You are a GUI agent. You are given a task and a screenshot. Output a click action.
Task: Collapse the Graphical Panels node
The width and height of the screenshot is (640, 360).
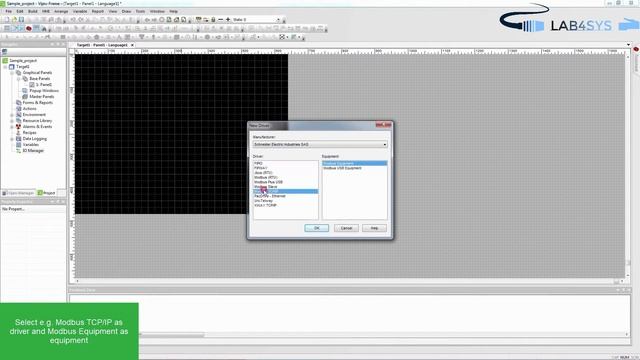pyautogui.click(x=12, y=72)
